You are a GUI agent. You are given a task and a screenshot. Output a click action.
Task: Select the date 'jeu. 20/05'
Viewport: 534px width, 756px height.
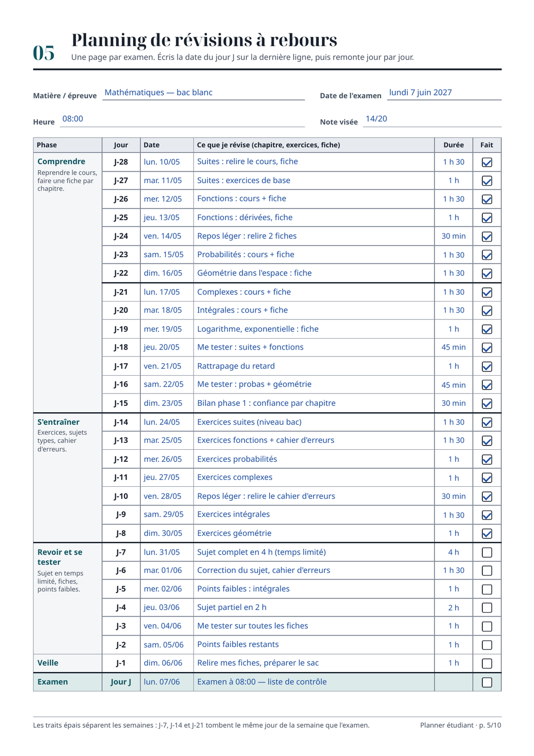pyautogui.click(x=162, y=347)
